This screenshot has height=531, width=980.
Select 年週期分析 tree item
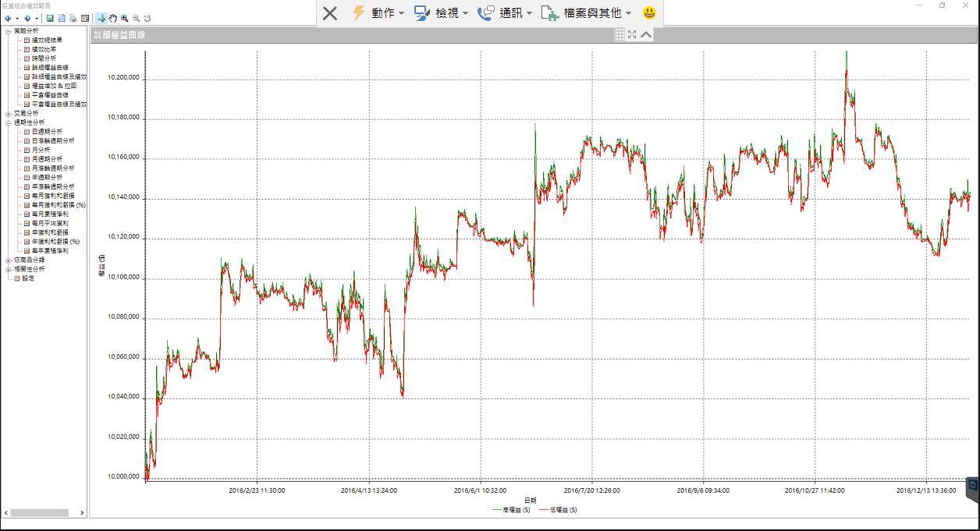point(47,178)
